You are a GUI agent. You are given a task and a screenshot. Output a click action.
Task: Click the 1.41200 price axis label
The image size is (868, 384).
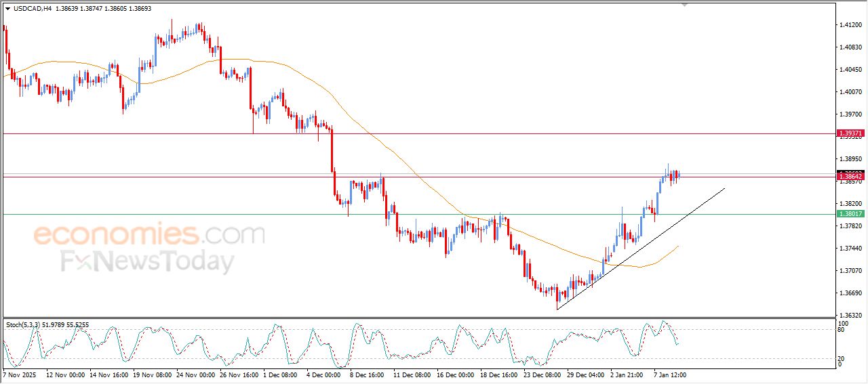click(x=850, y=25)
